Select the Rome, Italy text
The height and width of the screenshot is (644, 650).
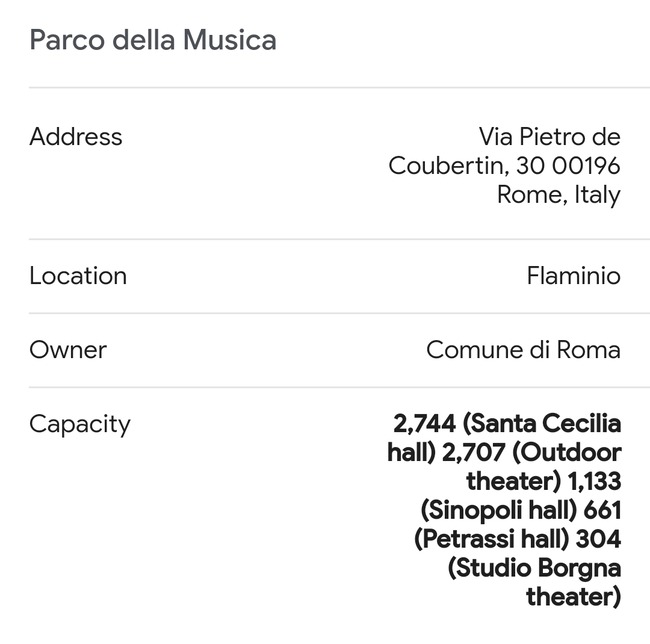[558, 195]
